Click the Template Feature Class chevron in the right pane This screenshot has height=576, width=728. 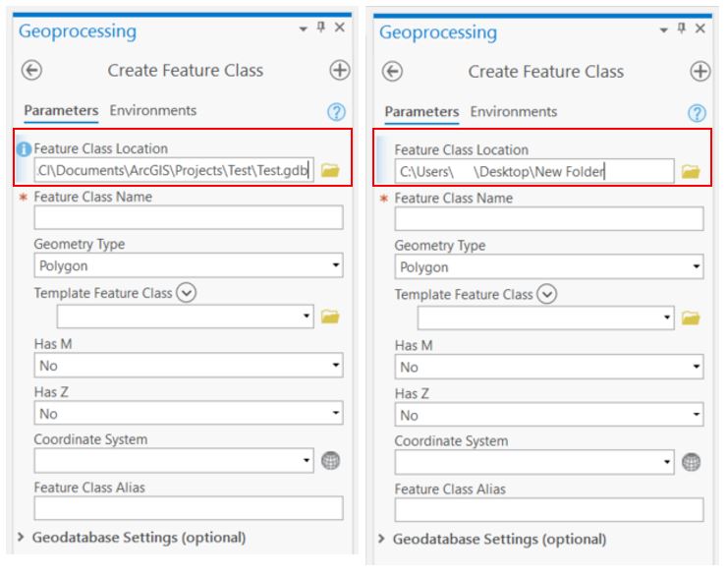point(548,294)
